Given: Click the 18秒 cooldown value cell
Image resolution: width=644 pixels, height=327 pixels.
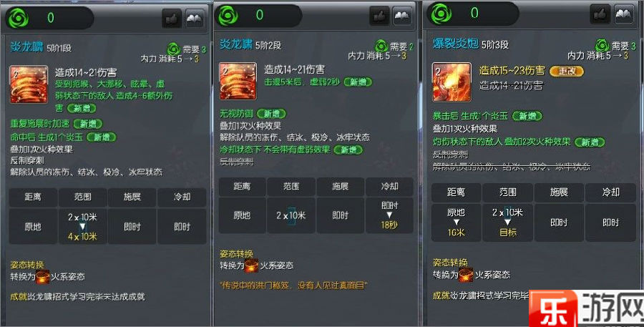Looking at the screenshot, I should tap(389, 215).
